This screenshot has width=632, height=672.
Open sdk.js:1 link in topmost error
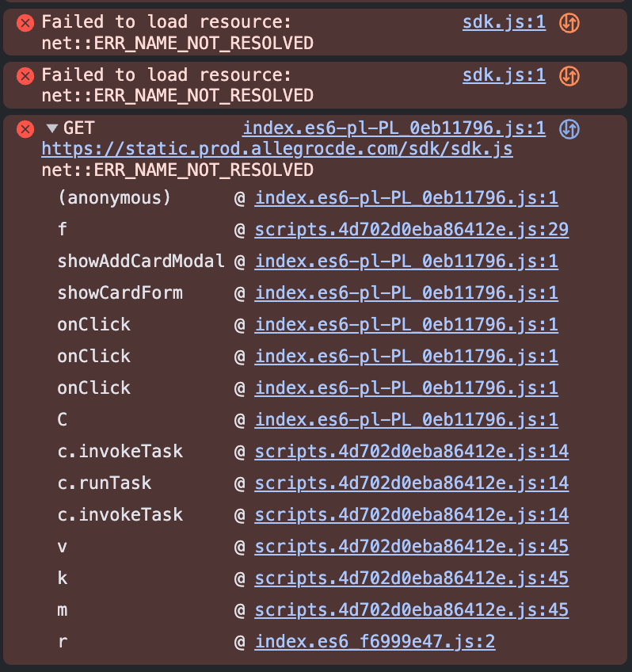pos(504,22)
